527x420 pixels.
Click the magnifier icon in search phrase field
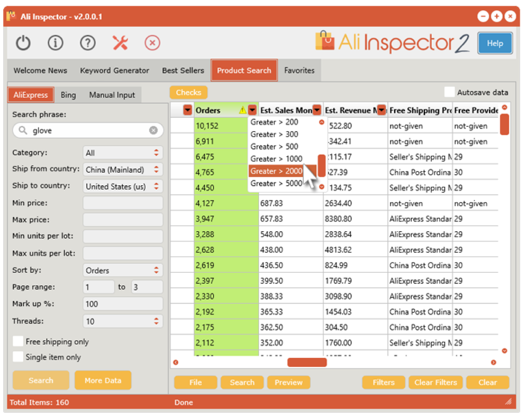pyautogui.click(x=23, y=130)
